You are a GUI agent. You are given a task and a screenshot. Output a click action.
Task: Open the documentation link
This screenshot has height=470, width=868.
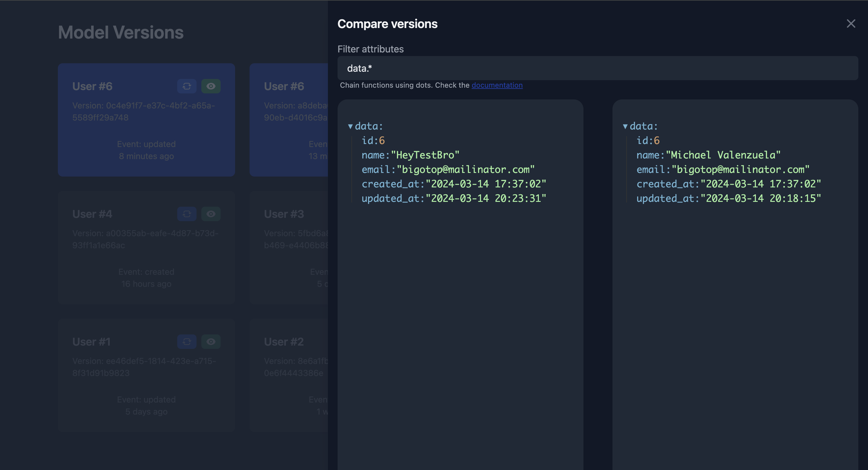point(497,85)
